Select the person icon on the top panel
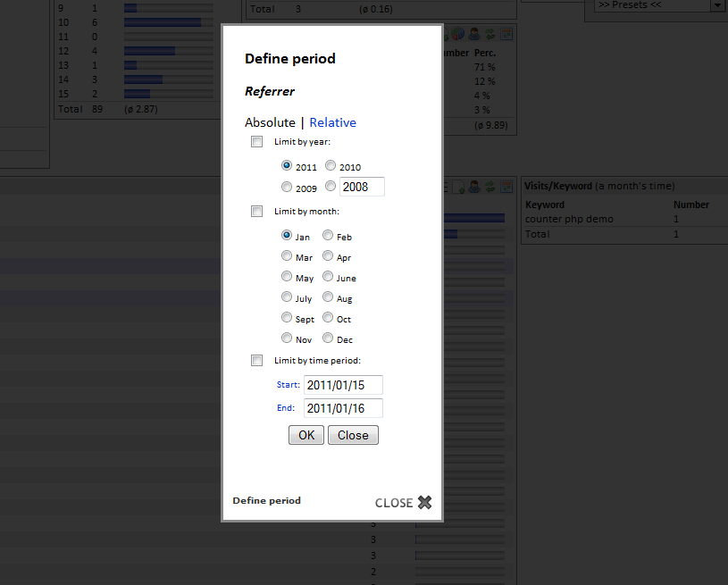 point(474,33)
